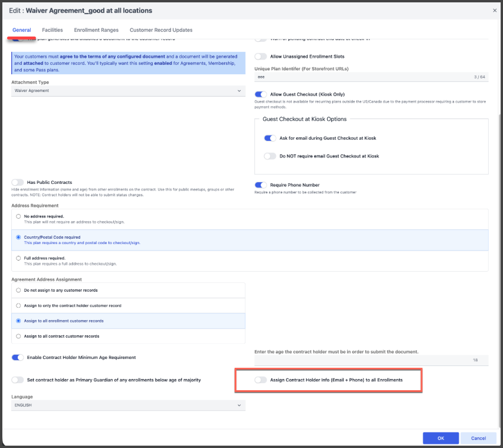Choose Assign to only the contract holder customer record
Viewport: 503px width, 448px height.
tap(18, 306)
